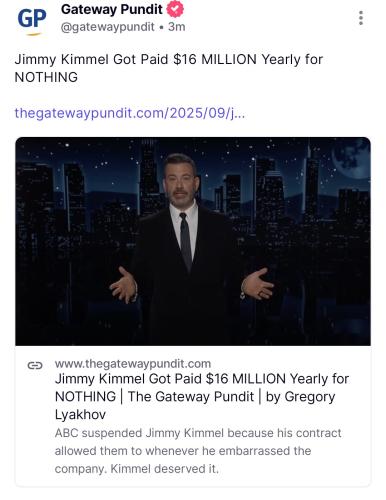Click "The Gateway Pundit" in the card title
Image resolution: width=386 pixels, height=500 pixels.
[x=191, y=397]
